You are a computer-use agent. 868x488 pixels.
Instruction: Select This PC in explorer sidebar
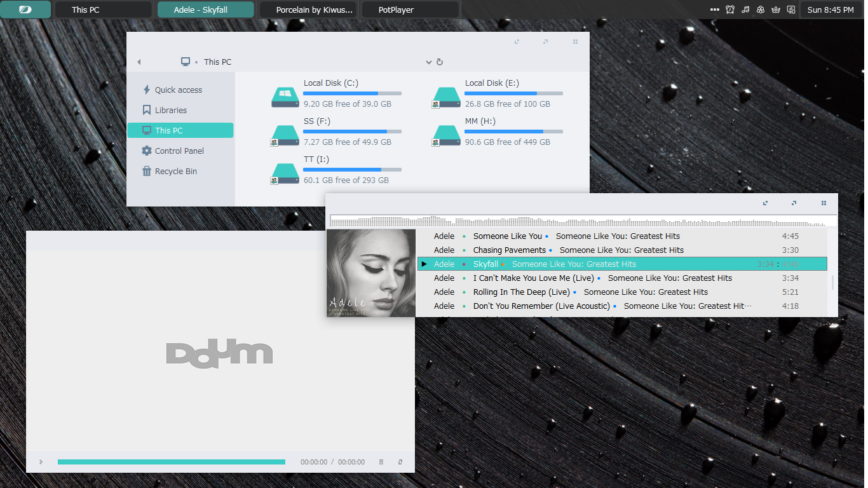click(x=180, y=130)
